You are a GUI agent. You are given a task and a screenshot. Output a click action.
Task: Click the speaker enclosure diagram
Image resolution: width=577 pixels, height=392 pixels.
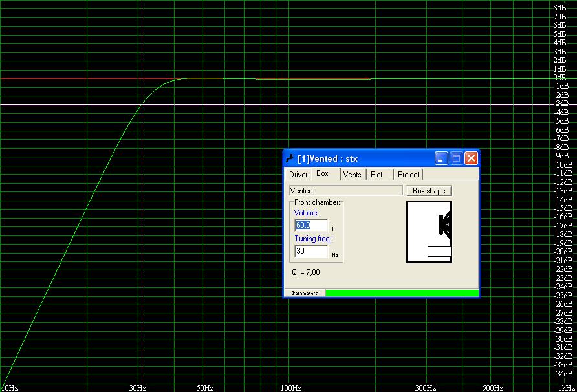tap(428, 232)
